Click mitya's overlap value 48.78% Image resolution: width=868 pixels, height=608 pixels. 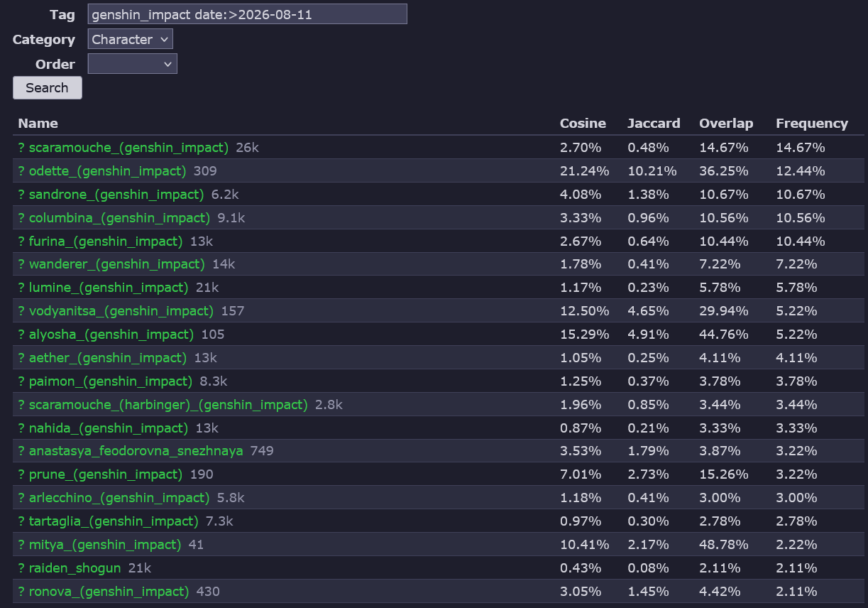(724, 545)
